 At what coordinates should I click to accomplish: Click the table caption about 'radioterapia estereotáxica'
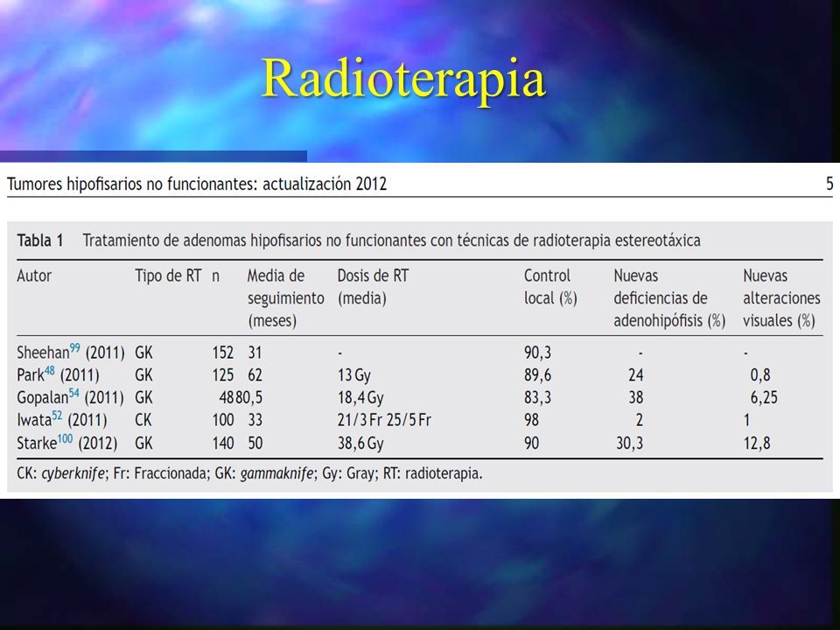pyautogui.click(x=392, y=241)
